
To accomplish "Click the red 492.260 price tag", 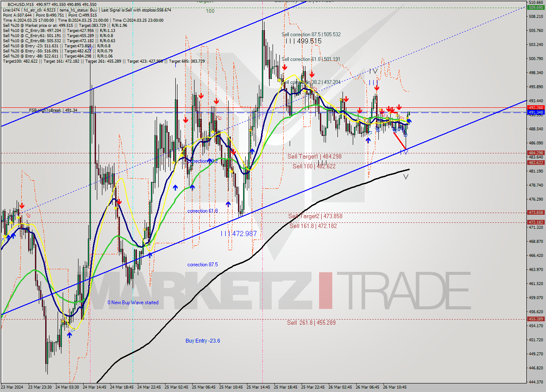I will 536,108.
